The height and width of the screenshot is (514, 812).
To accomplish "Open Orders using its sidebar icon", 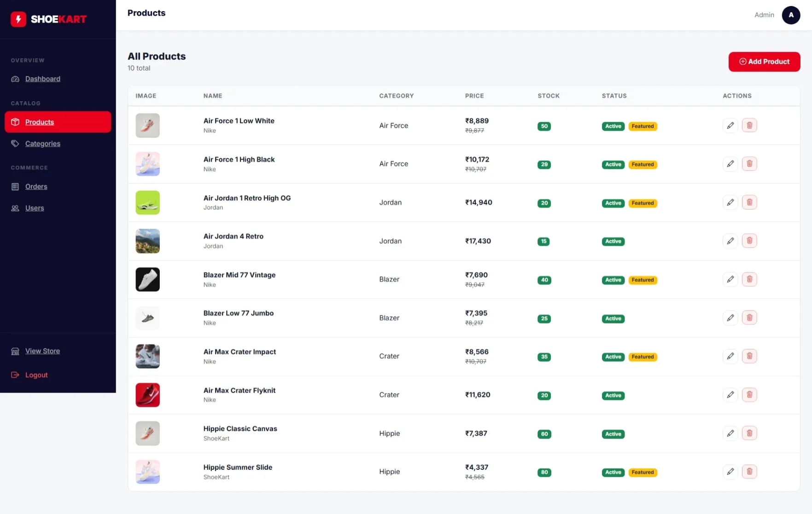I will pyautogui.click(x=15, y=186).
